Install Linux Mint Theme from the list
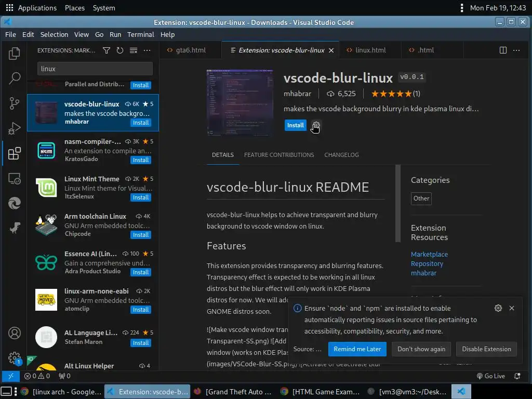 click(x=140, y=197)
